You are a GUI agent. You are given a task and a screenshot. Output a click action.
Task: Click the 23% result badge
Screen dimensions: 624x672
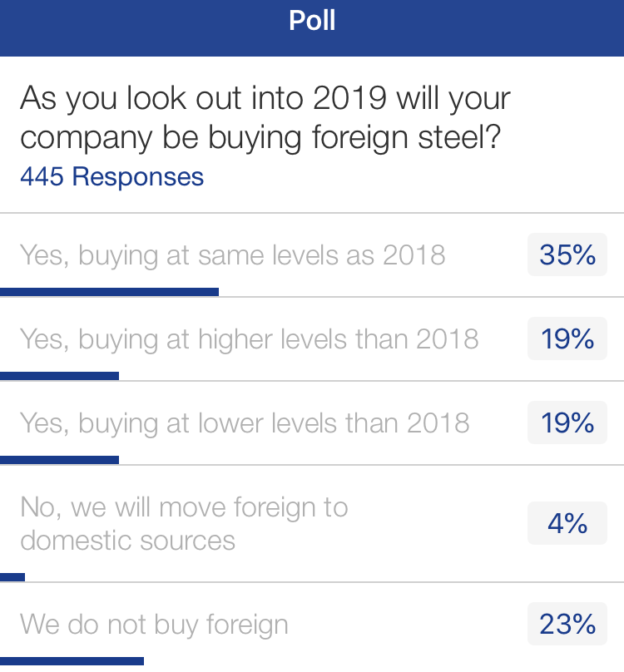point(567,624)
